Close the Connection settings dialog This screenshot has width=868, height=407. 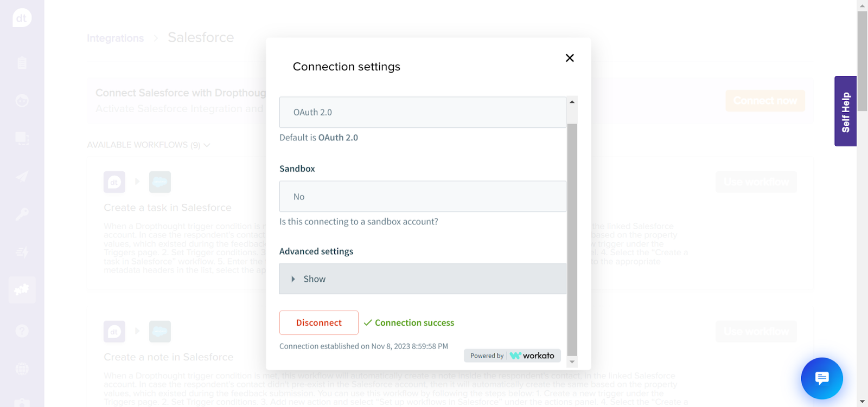(x=570, y=58)
